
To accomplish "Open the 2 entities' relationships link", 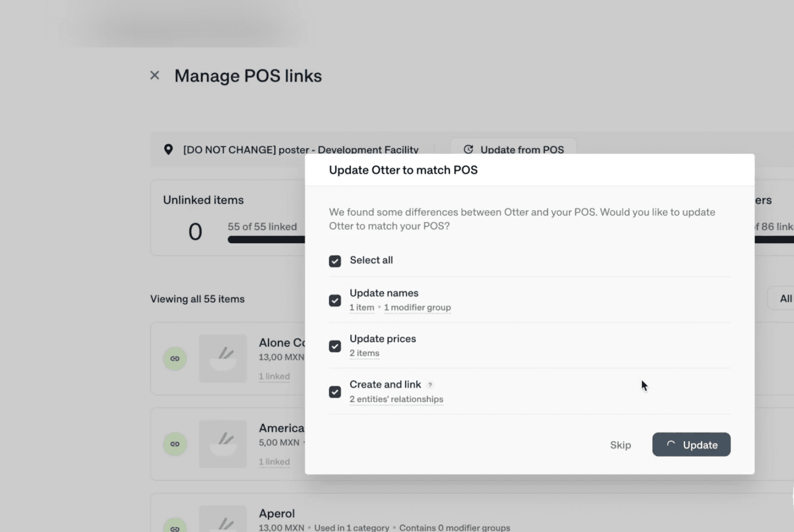I will [396, 400].
